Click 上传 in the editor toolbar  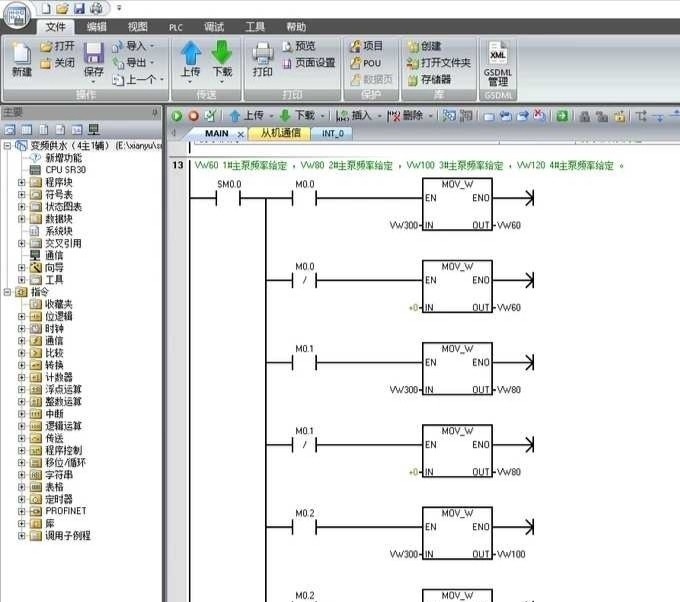pyautogui.click(x=247, y=115)
